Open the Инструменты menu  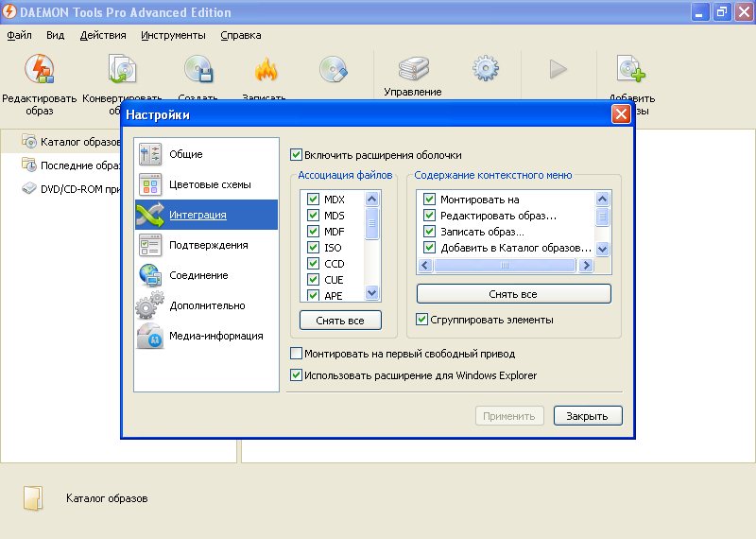[x=173, y=35]
